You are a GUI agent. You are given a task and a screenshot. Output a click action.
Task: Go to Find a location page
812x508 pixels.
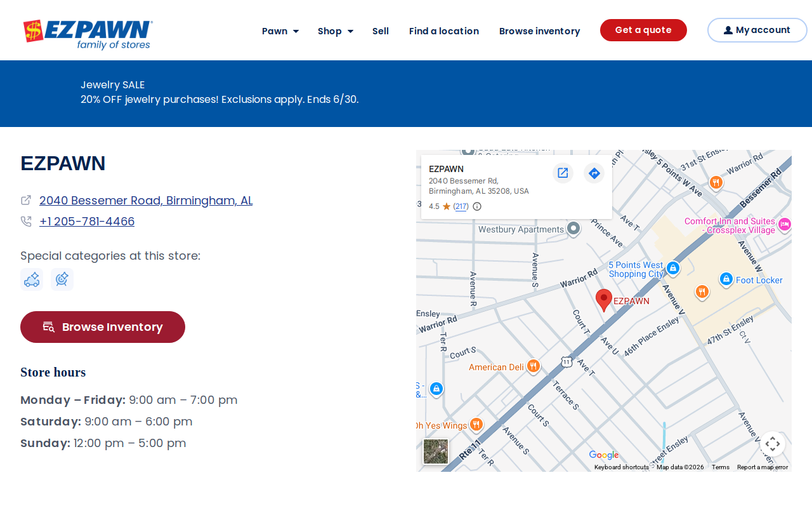(444, 30)
